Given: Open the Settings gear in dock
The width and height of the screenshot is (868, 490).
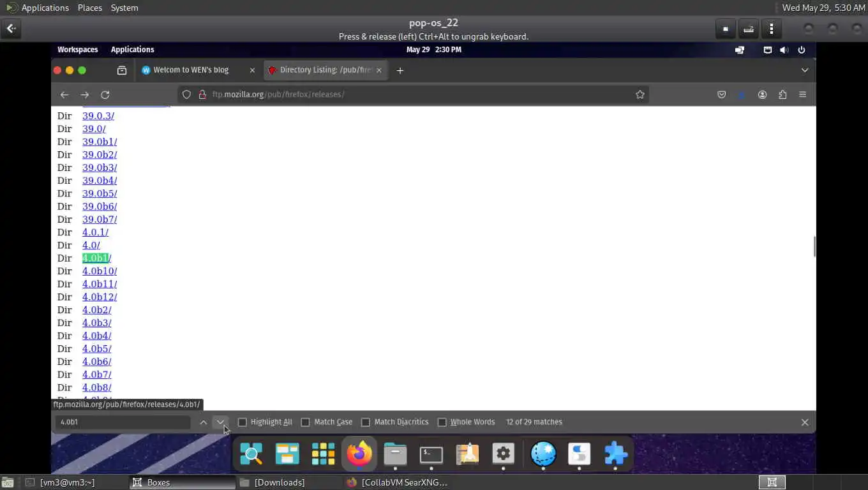Looking at the screenshot, I should 504,454.
